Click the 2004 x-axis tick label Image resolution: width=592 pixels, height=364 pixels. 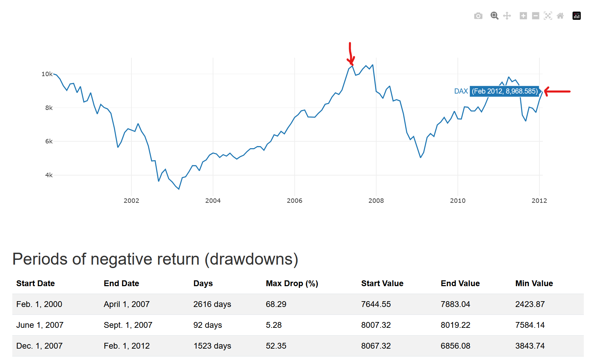[x=213, y=201]
